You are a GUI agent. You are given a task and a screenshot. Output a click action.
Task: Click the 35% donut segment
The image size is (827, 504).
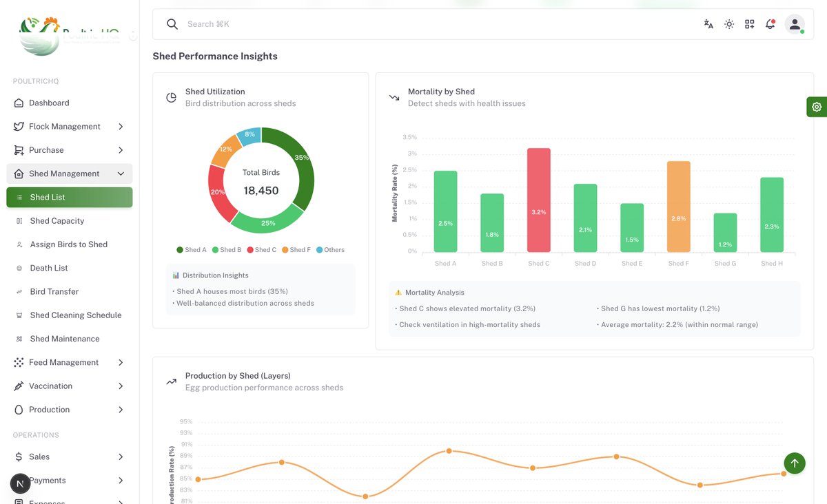click(302, 158)
